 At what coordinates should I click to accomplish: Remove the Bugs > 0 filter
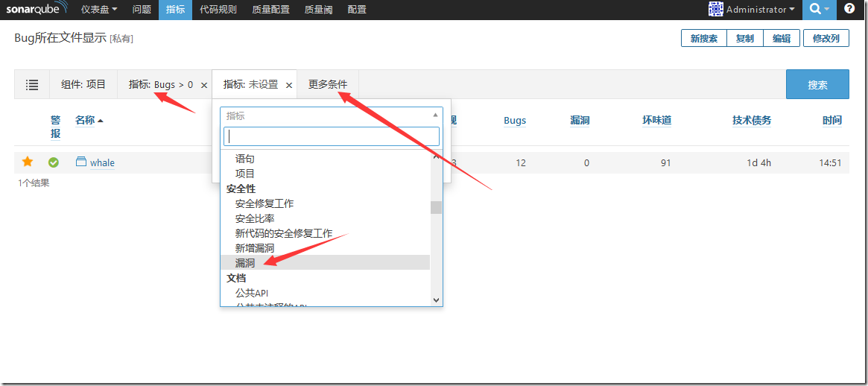203,85
